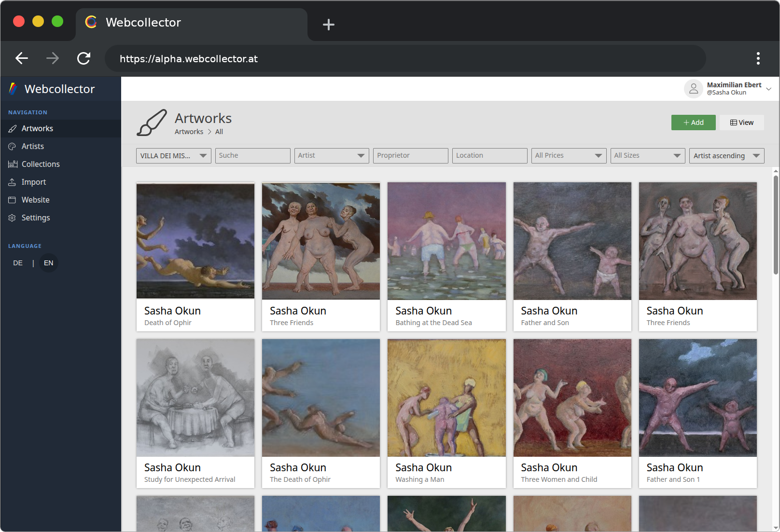Reload the page with the browser refresh icon
Image resolution: width=780 pixels, height=532 pixels.
click(84, 59)
